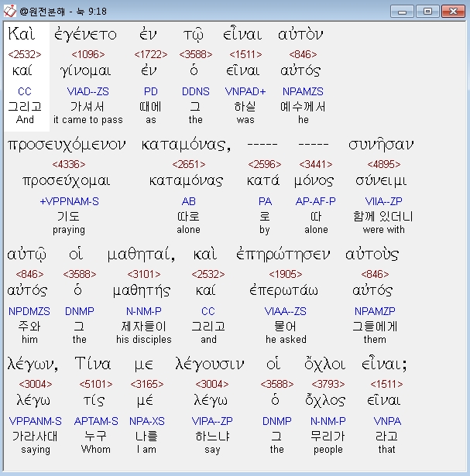The height and width of the screenshot is (476, 470).
Task: Click the Korean gloss 제자들이
Action: tap(144, 327)
